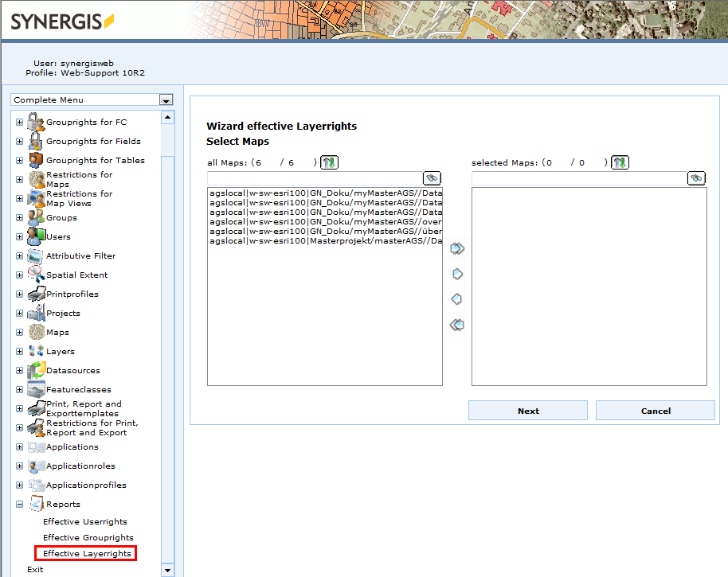Image resolution: width=728 pixels, height=577 pixels.
Task: Click the all Maps filter text field
Action: [x=313, y=178]
